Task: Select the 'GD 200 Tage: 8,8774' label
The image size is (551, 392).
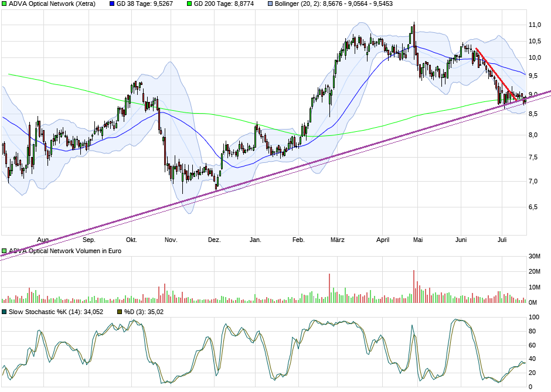Action: [224, 4]
